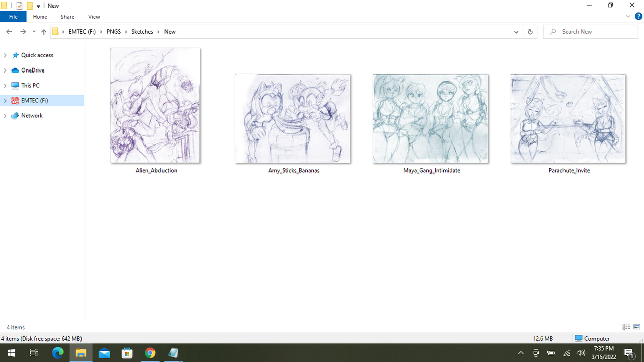
Task: Navigate to PNGS in the breadcrumb
Action: click(113, 32)
